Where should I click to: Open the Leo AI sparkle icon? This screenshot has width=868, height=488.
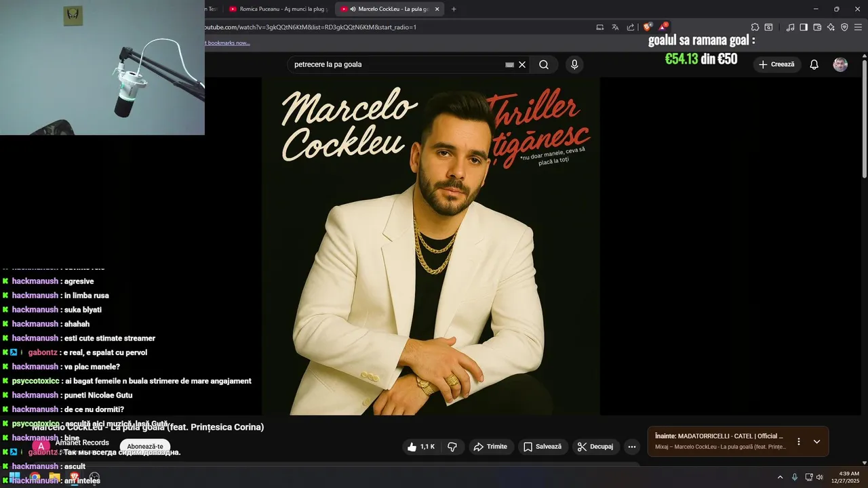point(831,27)
